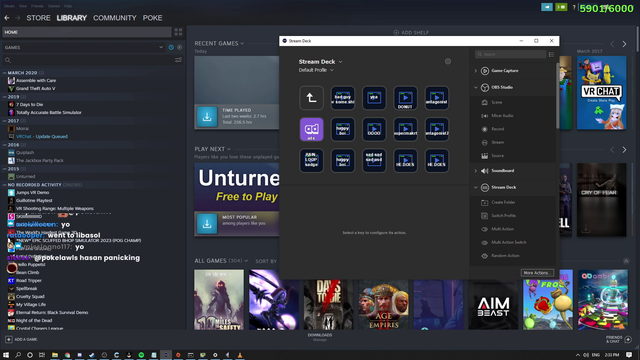The height and width of the screenshot is (360, 640).
Task: Click the HOME button in Steam library
Action: 87,32
